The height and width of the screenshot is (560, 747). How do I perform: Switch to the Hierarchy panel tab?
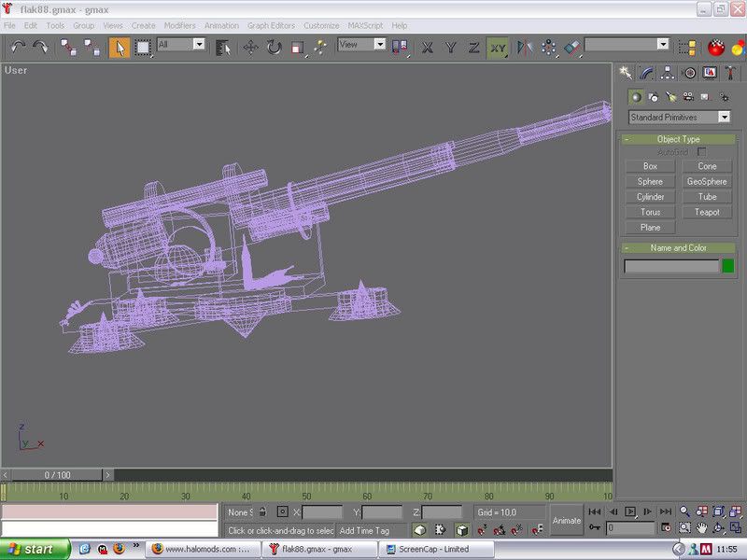point(668,73)
